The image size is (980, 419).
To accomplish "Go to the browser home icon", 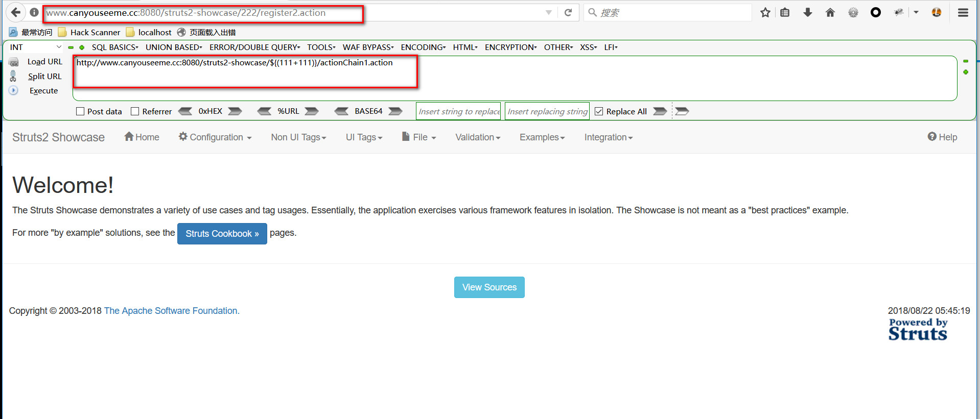I will point(830,13).
